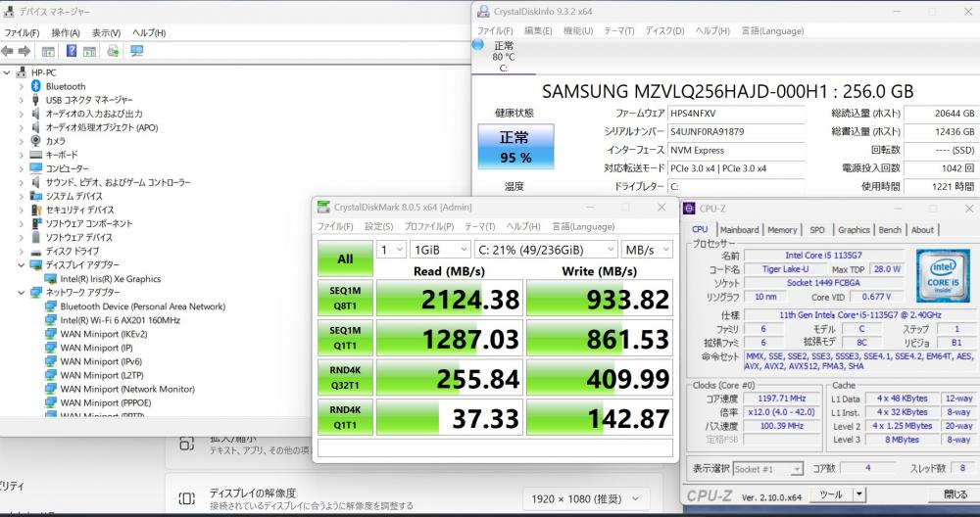
Task: Click the 255.84 RND4K Q32T1 read bar
Action: 450,378
